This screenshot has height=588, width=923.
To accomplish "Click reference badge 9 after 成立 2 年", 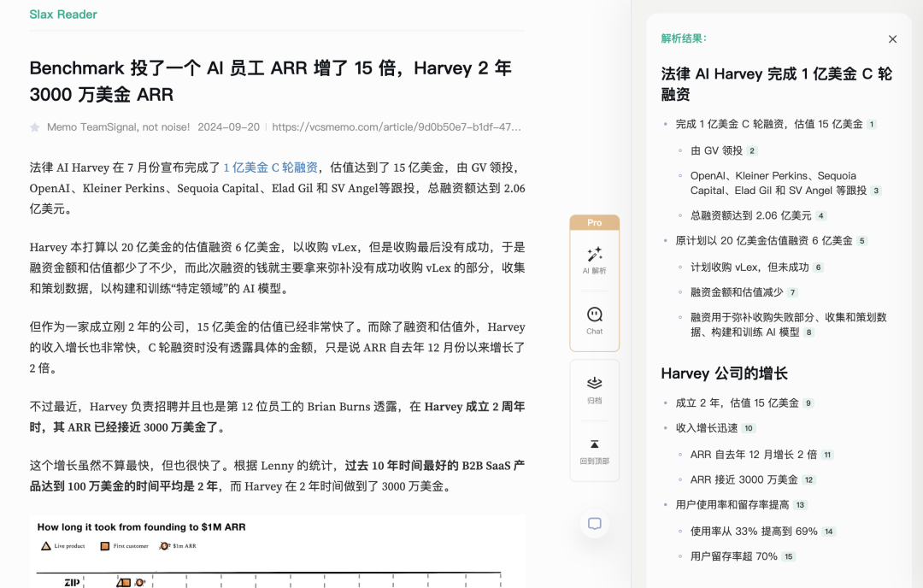I will coord(808,403).
